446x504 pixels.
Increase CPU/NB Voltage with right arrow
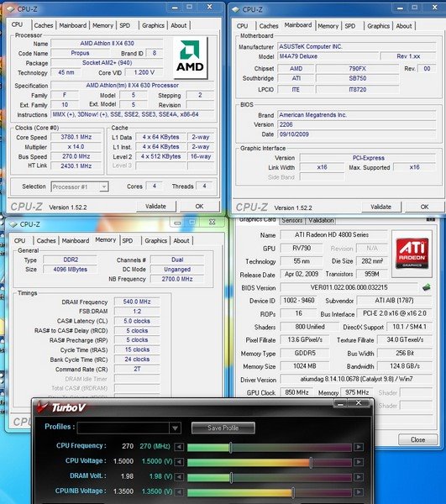359,492
